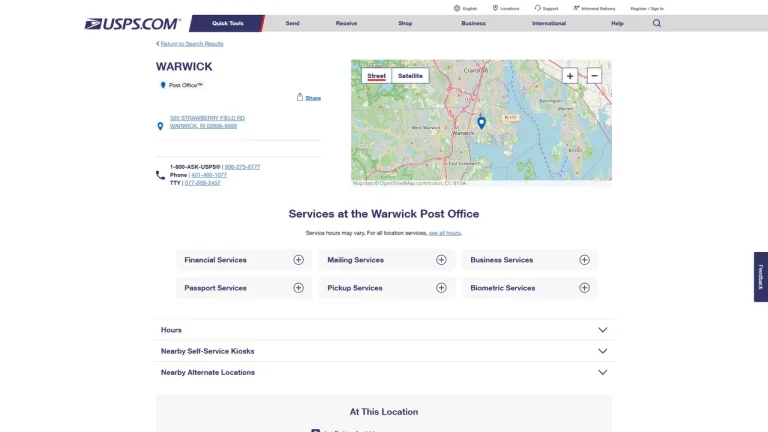Image resolution: width=768 pixels, height=432 pixels.
Task: Click the Share link
Action: click(313, 98)
